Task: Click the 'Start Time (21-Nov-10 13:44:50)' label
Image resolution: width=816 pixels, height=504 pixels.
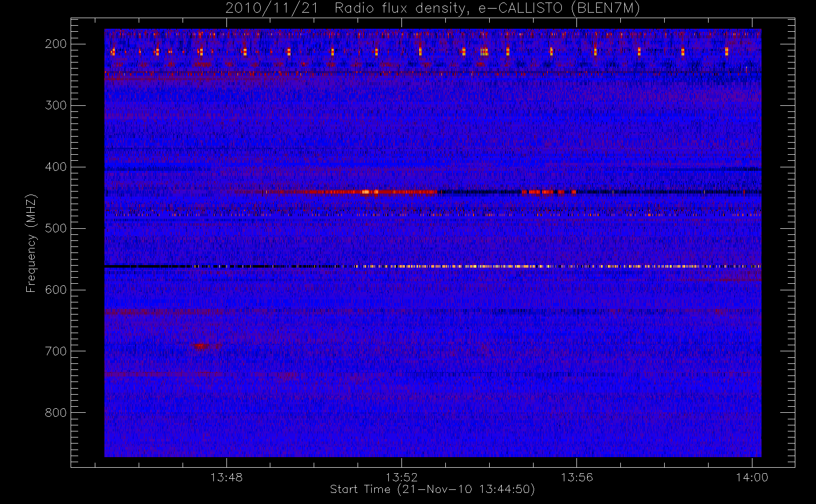Action: (432, 489)
